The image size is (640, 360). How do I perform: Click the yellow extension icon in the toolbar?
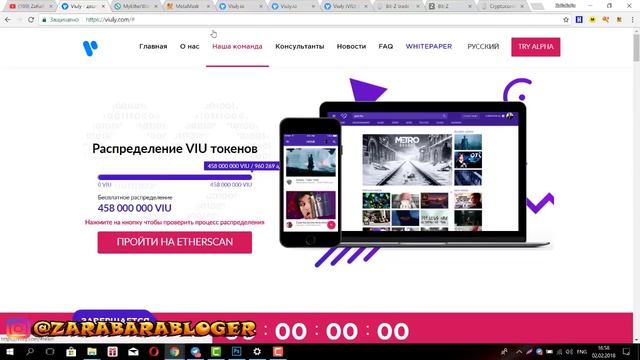coord(592,20)
